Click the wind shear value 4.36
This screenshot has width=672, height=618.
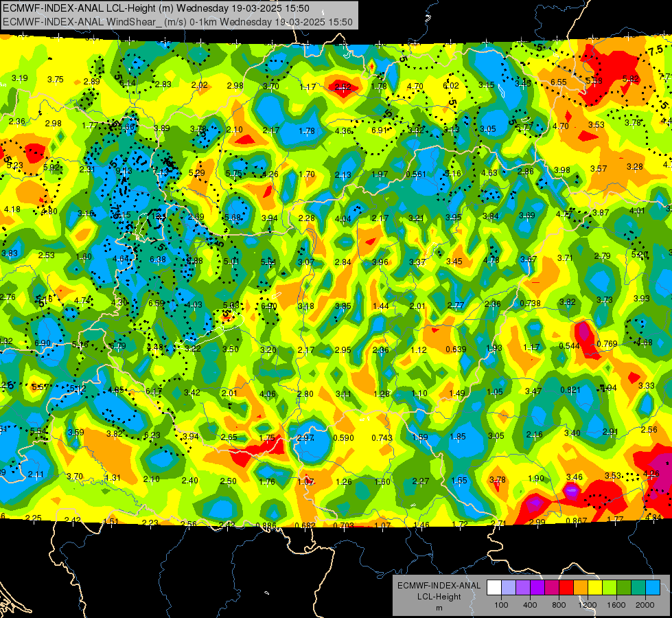click(343, 130)
